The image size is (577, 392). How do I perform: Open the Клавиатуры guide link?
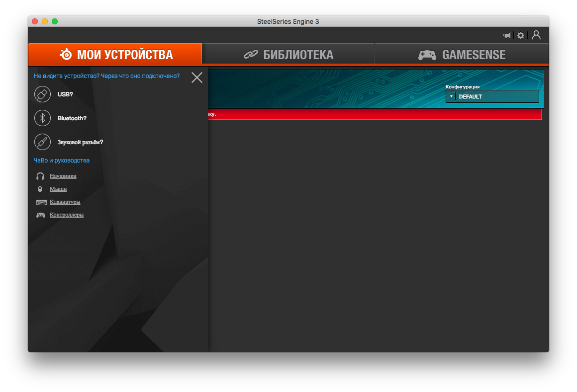(65, 202)
